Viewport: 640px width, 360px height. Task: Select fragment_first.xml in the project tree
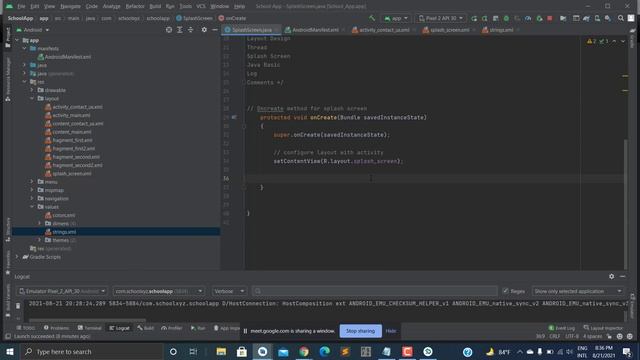72,140
